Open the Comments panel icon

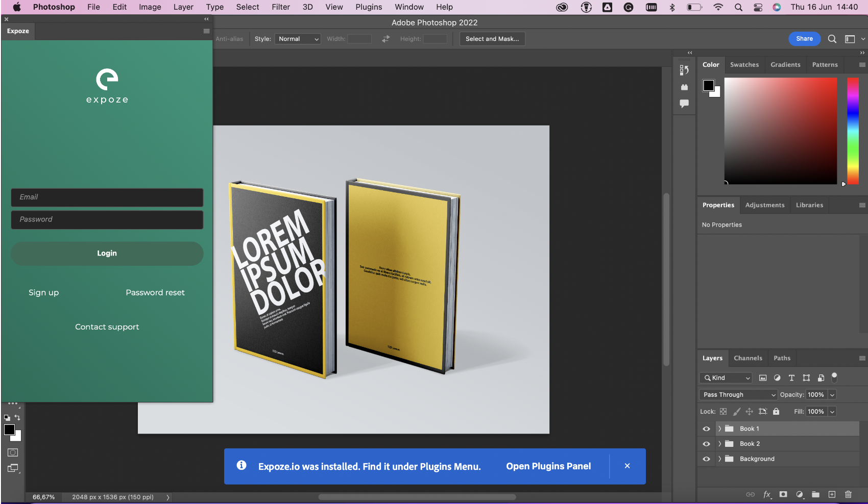(x=684, y=104)
